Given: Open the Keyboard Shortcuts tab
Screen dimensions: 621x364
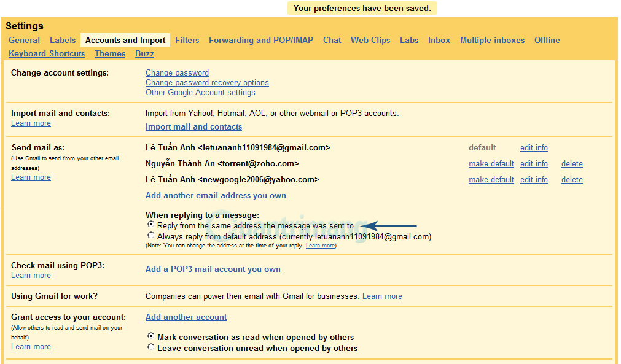Looking at the screenshot, I should tap(47, 53).
